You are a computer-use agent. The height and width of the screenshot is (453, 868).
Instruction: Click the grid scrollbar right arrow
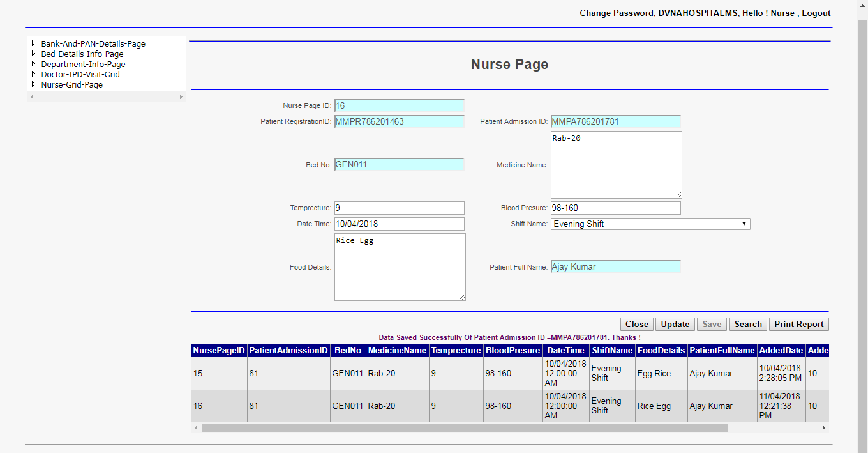click(824, 427)
